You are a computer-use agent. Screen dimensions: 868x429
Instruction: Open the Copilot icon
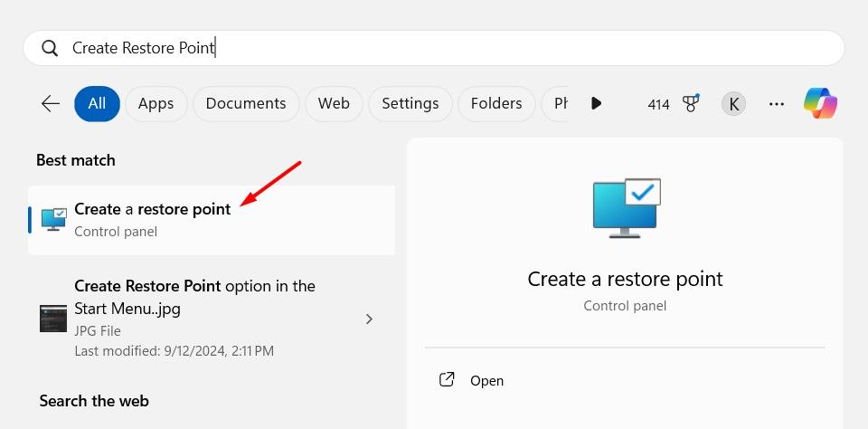(x=820, y=103)
